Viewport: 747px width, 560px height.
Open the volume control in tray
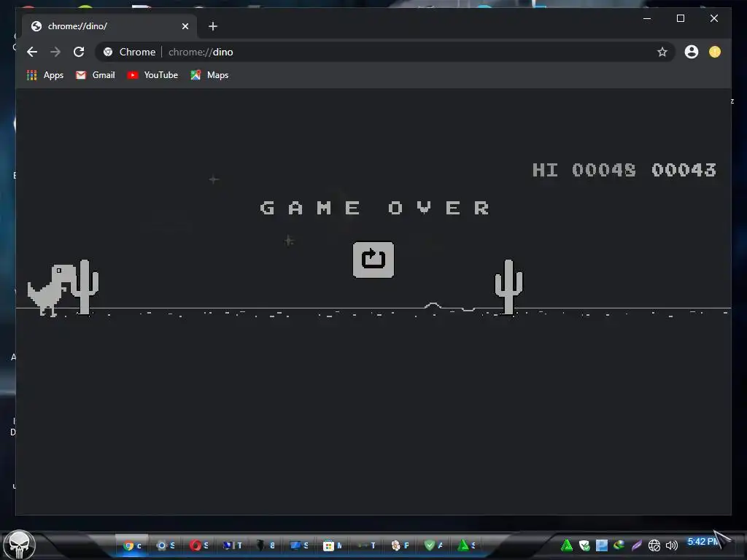pyautogui.click(x=672, y=545)
